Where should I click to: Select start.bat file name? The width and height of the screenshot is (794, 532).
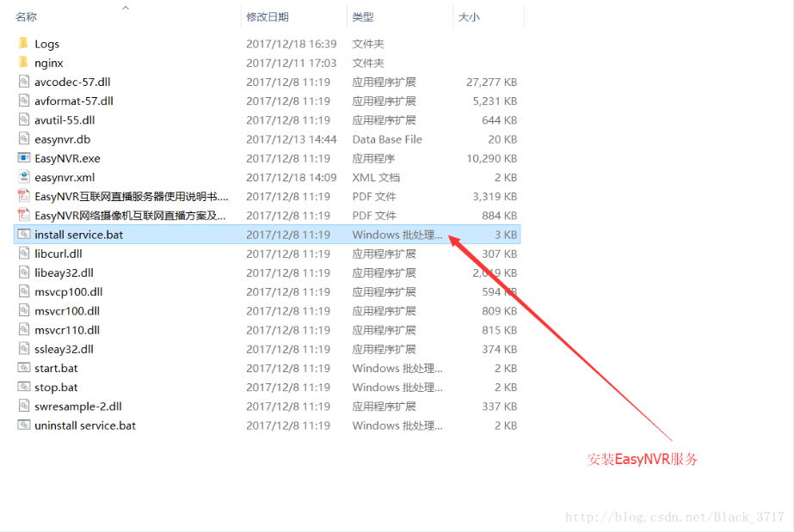pyautogui.click(x=56, y=368)
